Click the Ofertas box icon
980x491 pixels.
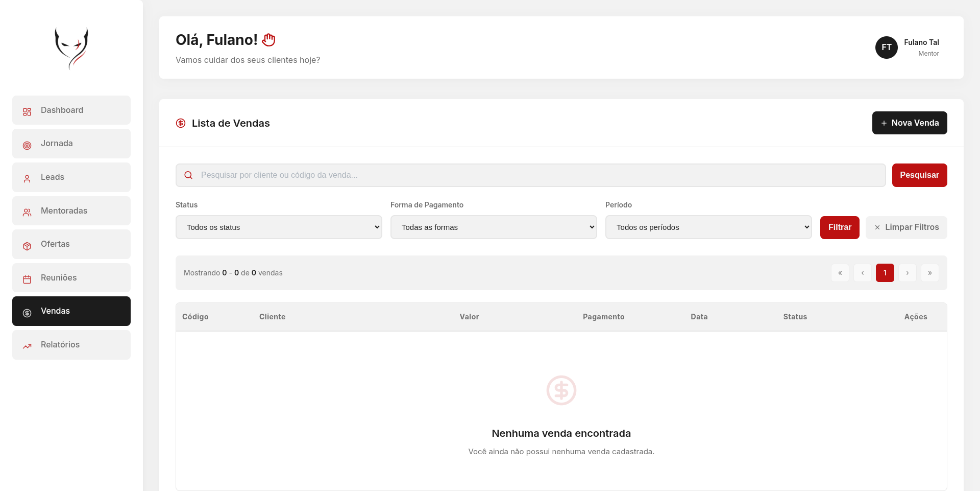27,246
